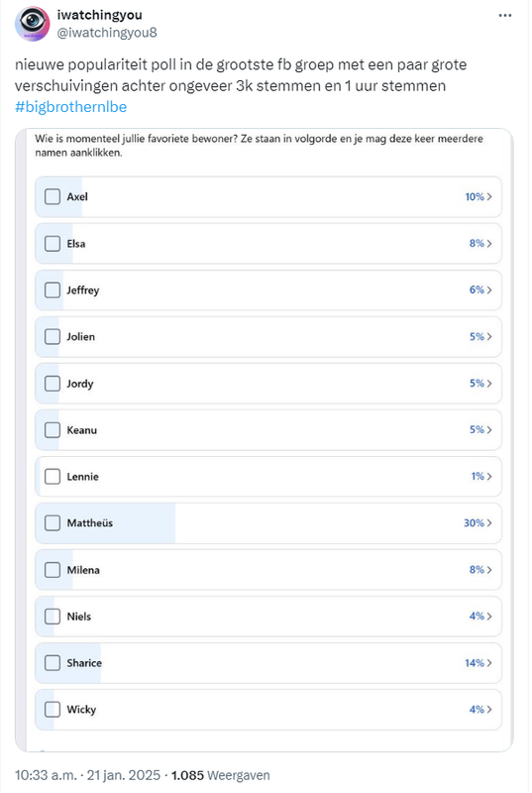Open the embedded poll screenshot image
This screenshot has width=532, height=793.
pyautogui.click(x=265, y=440)
